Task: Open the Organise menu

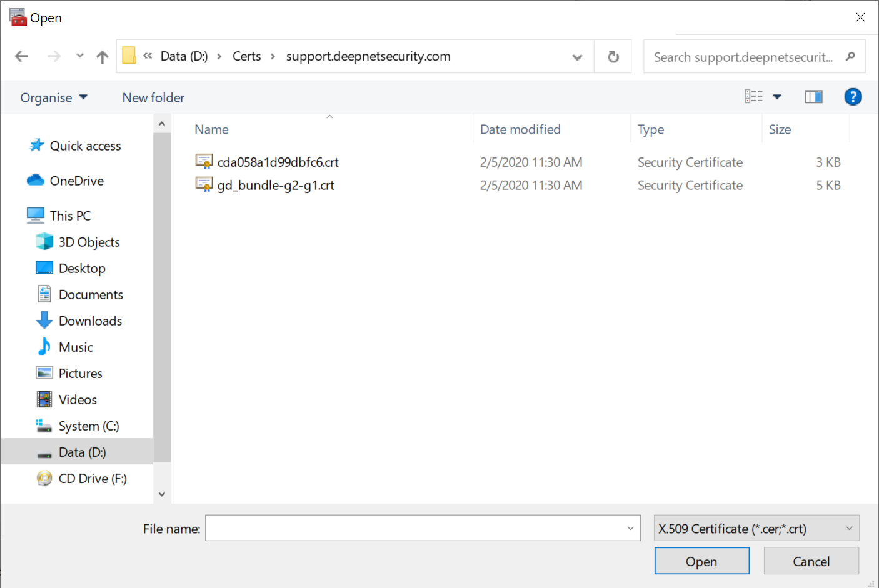Action: click(53, 98)
